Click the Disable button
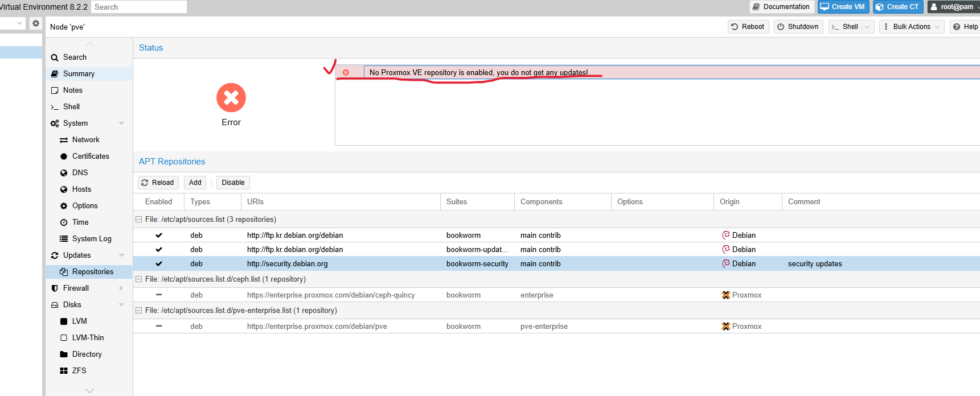Viewport: 980px width, 396px height. click(233, 183)
